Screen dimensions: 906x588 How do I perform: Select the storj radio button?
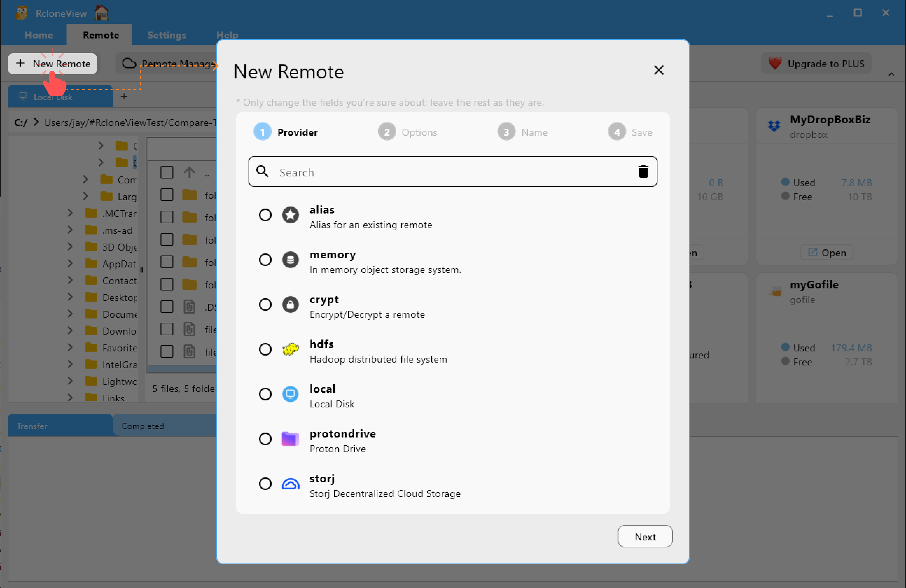pyautogui.click(x=265, y=484)
